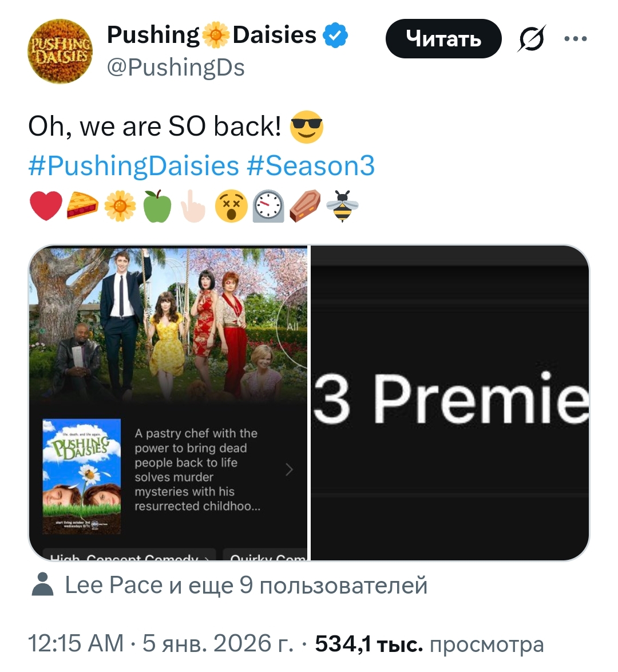618x672 pixels.
Task: Click the chevron beside the show description
Action: [289, 470]
